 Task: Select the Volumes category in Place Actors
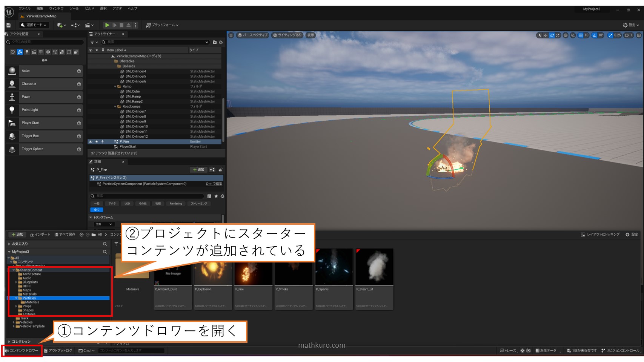click(69, 52)
